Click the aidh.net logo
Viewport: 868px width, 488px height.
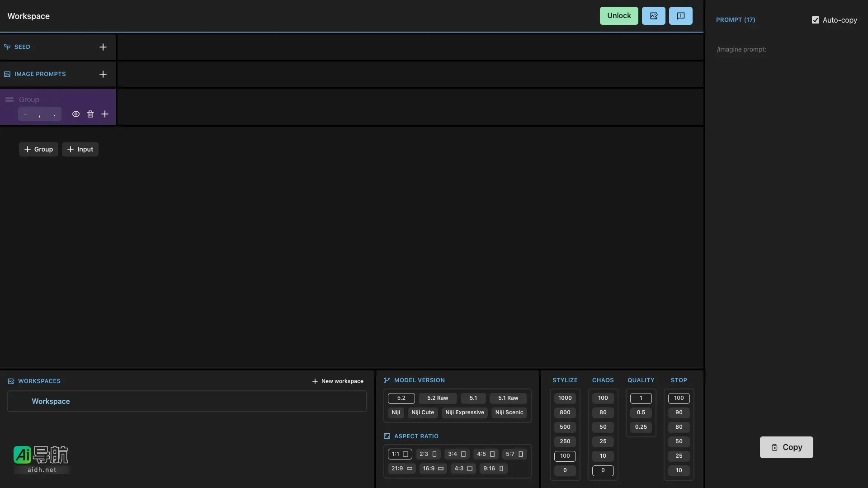tap(41, 459)
